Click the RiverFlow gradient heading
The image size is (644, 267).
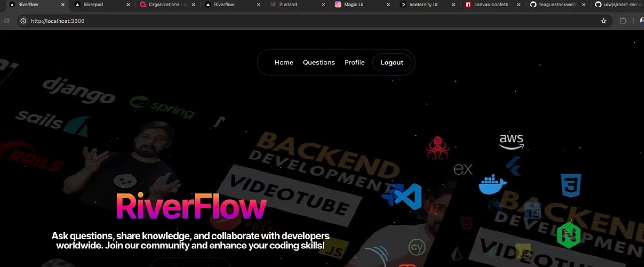(x=191, y=207)
